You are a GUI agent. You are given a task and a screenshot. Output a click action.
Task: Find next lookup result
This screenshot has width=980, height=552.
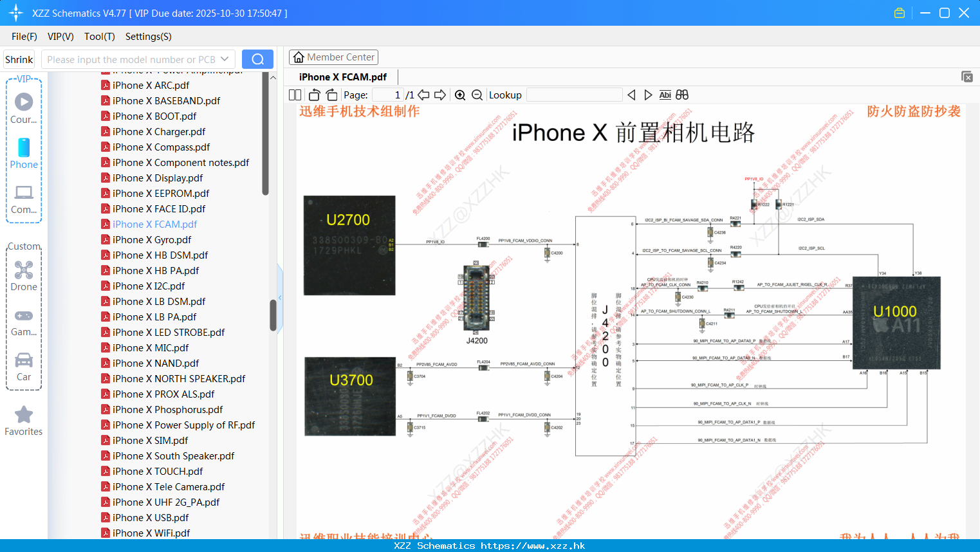pos(648,95)
